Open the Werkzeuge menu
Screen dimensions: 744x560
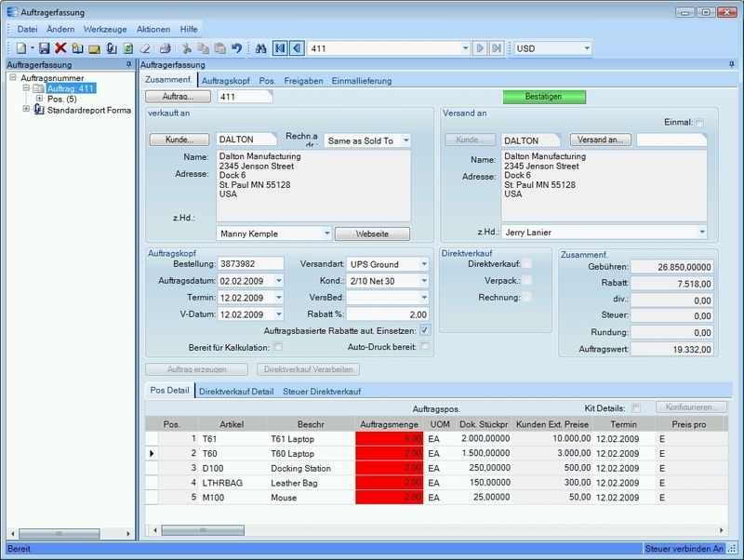coord(104,30)
